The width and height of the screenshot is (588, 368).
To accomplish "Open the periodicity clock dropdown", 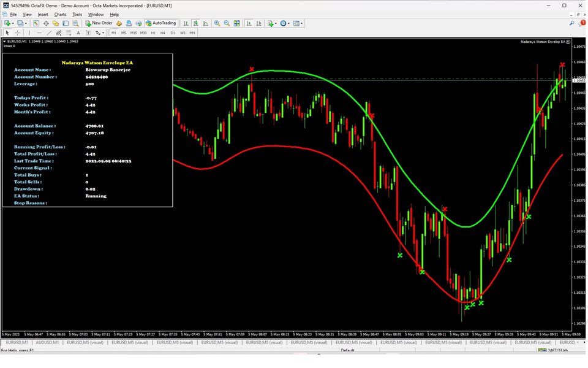I will pyautogui.click(x=290, y=23).
